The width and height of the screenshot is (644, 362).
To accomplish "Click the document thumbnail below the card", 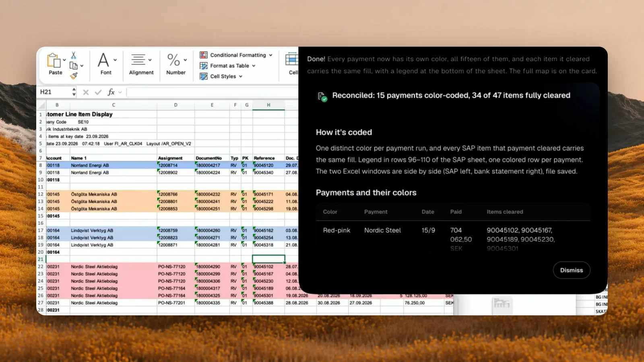I will [x=502, y=305].
